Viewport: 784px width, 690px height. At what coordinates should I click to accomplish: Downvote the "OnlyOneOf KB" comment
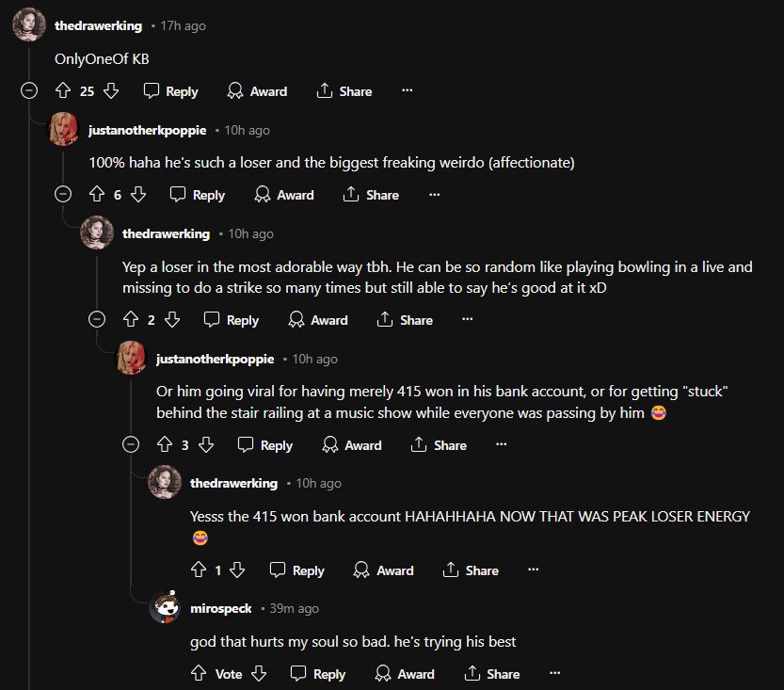click(x=110, y=91)
